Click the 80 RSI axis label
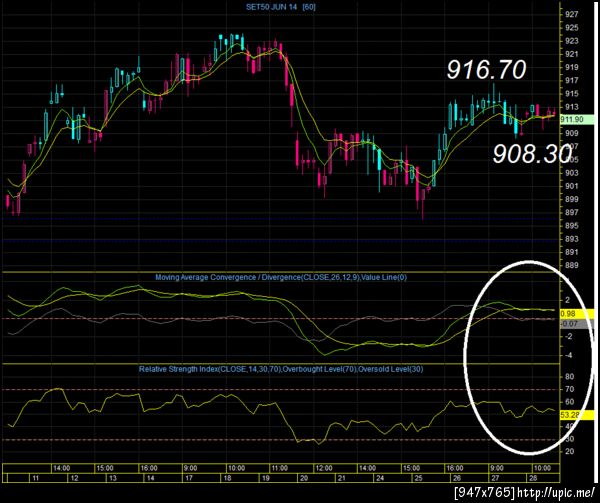Screen dimensions: 600x503 pos(569,377)
